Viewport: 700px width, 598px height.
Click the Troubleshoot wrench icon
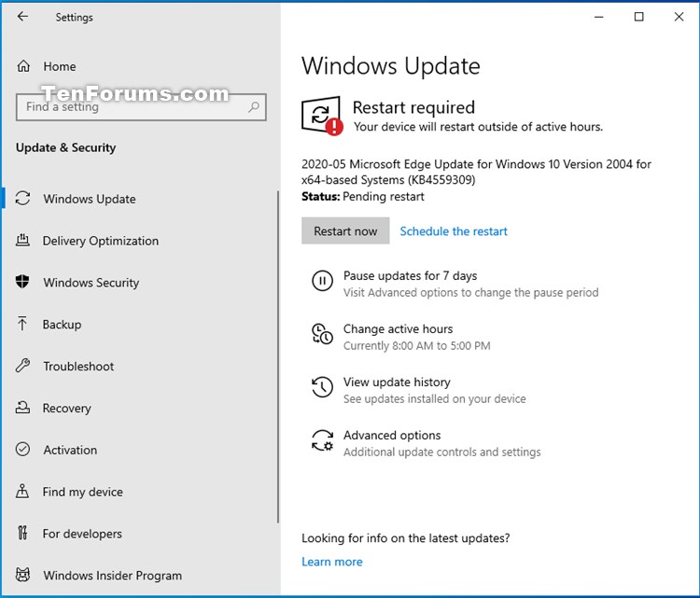(22, 366)
